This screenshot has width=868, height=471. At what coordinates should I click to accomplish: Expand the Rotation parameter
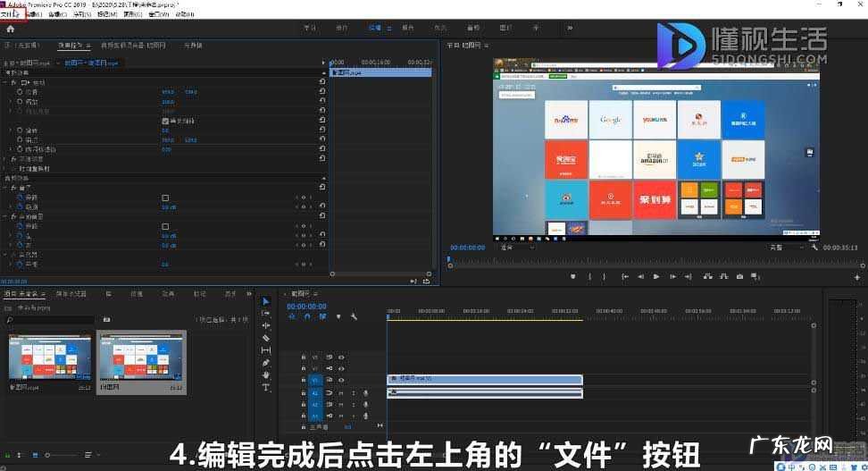pyautogui.click(x=11, y=130)
